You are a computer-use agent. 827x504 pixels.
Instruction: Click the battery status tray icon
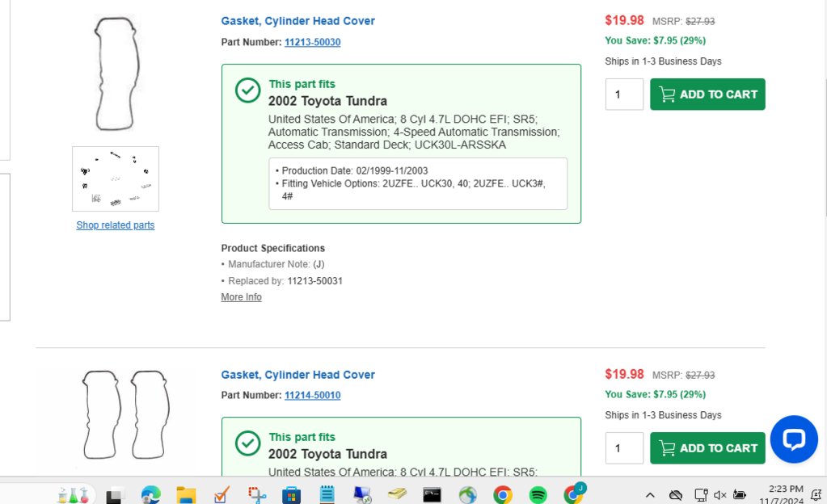740,494
